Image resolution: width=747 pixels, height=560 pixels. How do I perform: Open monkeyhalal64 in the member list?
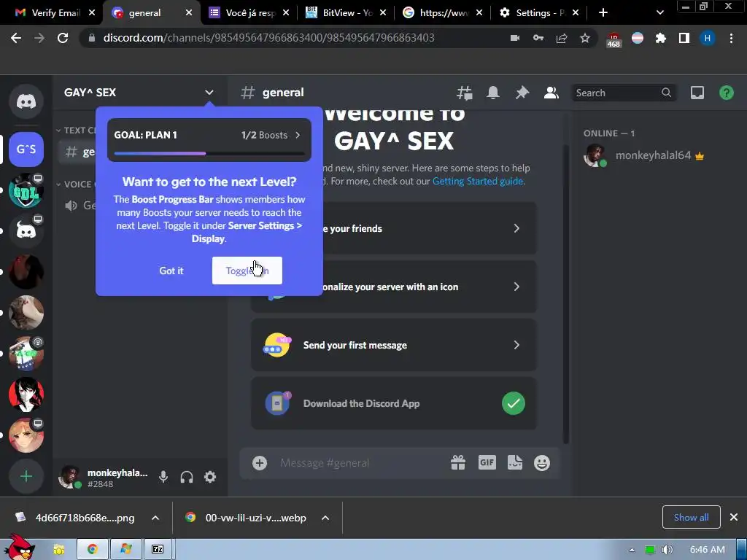[644, 155]
